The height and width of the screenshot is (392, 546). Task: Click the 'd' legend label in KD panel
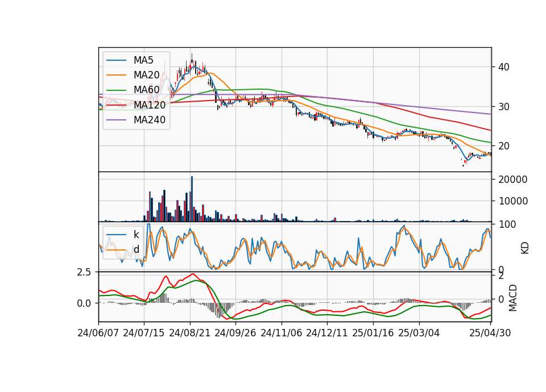pyautogui.click(x=136, y=249)
